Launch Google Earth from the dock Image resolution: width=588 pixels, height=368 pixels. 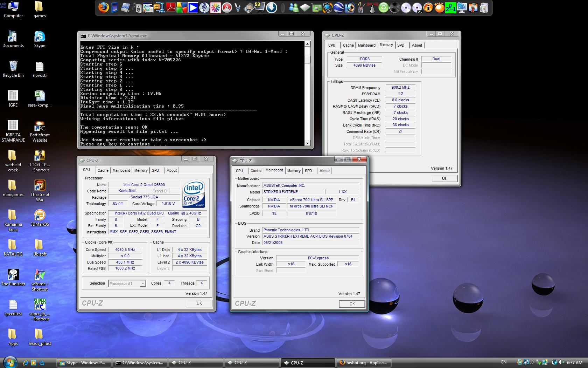(x=338, y=8)
